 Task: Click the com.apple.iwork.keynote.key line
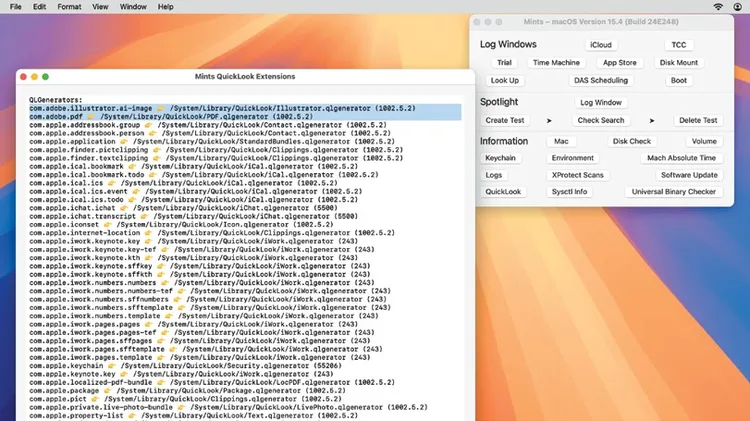(x=194, y=241)
